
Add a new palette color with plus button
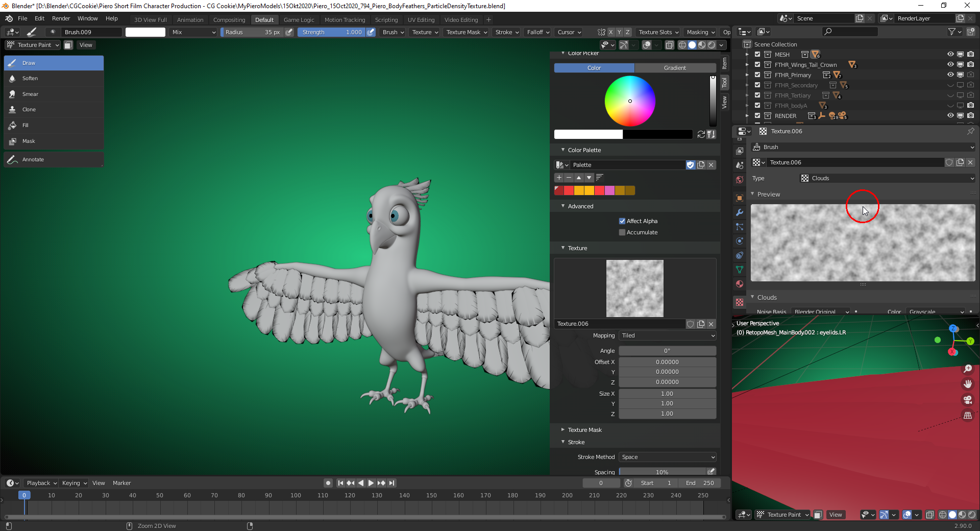tap(559, 178)
